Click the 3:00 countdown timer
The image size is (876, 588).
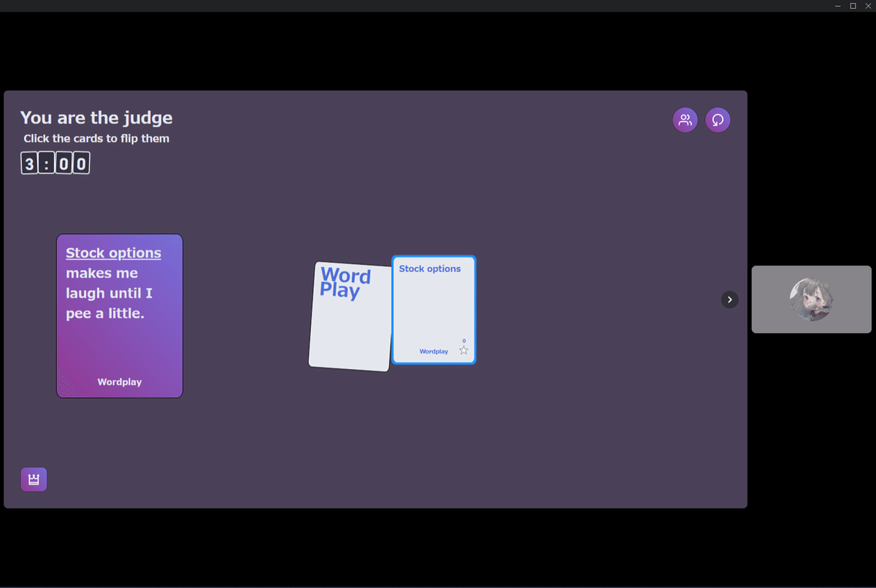click(55, 163)
